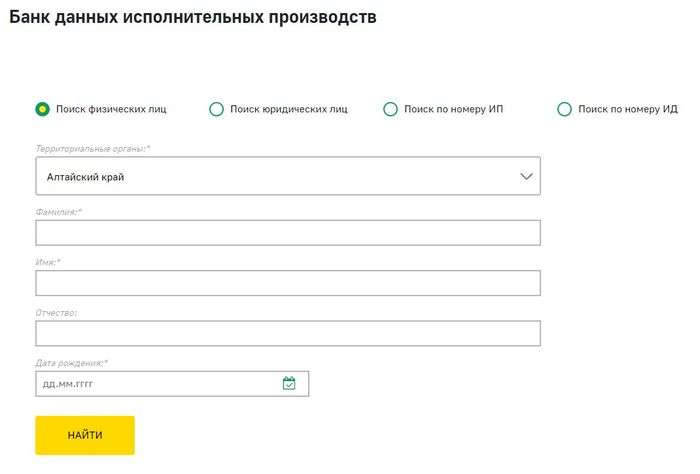The width and height of the screenshot is (700, 474).
Task: Open the "Территориальные органы" dropdown list
Action: coord(288,176)
